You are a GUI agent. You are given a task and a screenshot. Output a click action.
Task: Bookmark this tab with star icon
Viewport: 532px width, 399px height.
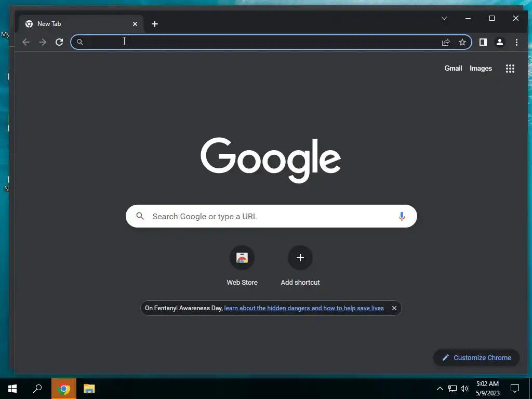tap(462, 42)
